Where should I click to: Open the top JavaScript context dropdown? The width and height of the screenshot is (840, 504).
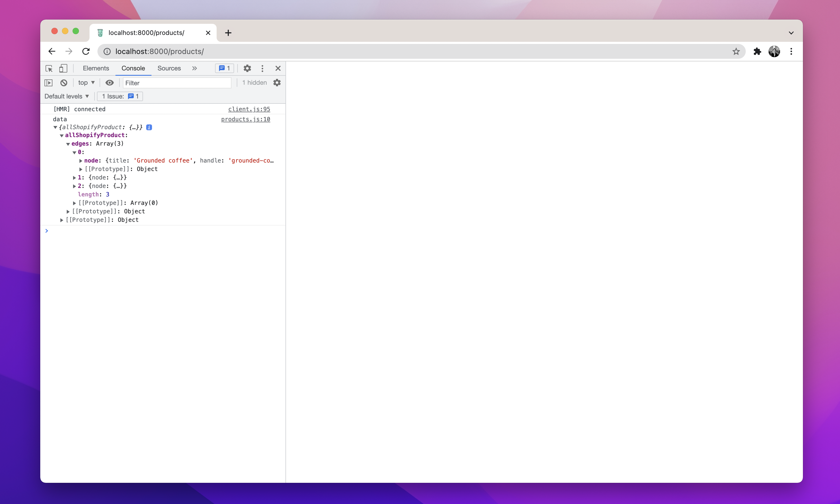(x=86, y=83)
